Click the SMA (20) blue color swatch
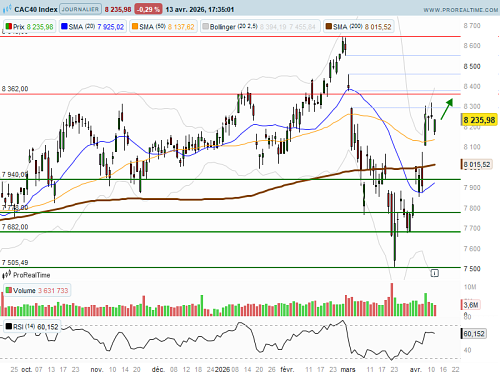The height and width of the screenshot is (375, 500). coord(64,26)
